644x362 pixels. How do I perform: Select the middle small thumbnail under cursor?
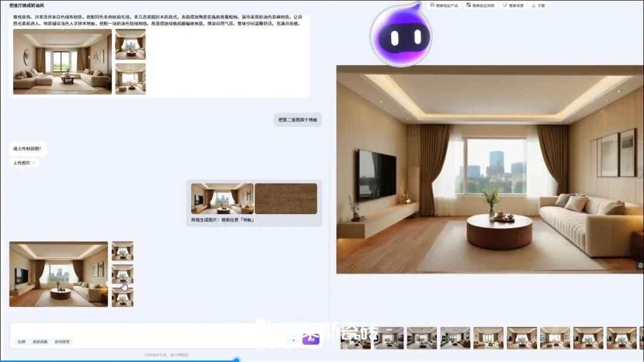122,274
